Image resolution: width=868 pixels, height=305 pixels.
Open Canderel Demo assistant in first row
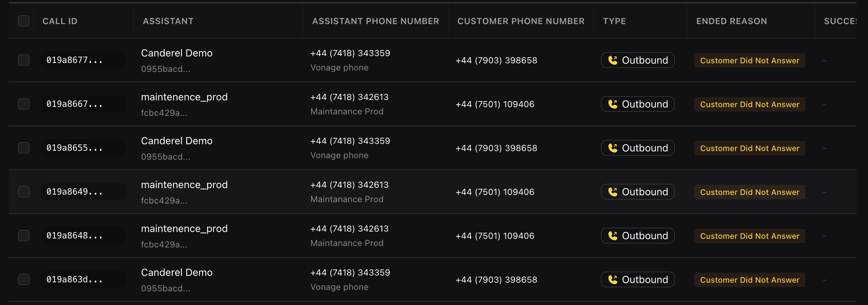click(177, 53)
